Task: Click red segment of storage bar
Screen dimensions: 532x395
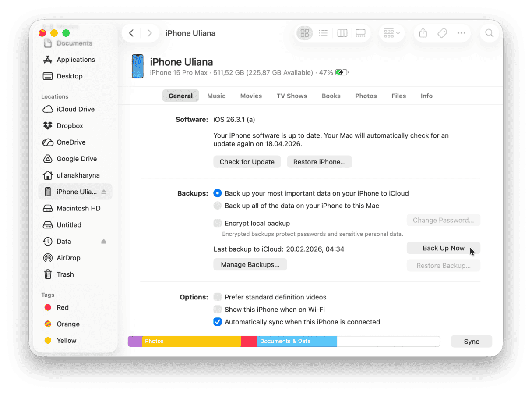Action: point(249,342)
